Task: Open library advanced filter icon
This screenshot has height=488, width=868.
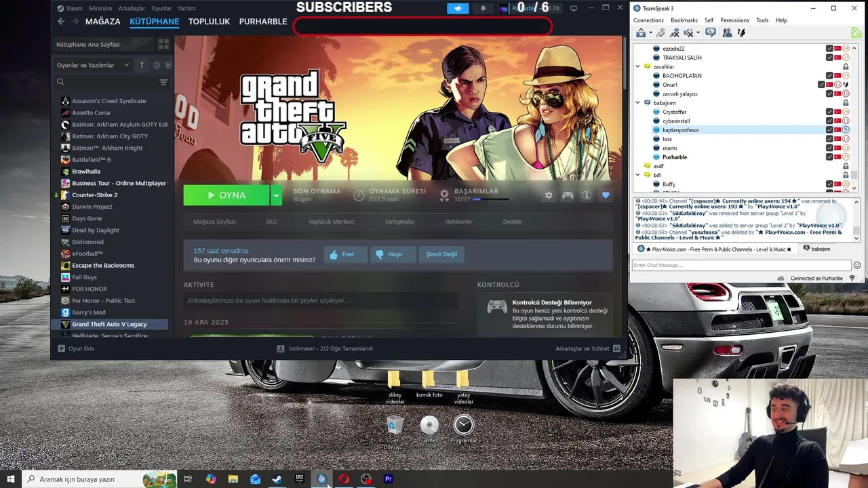Action: (x=163, y=82)
